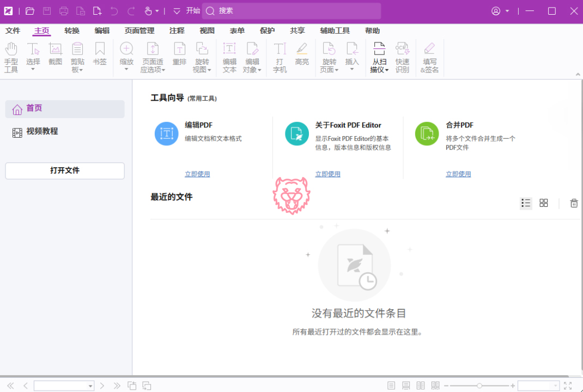Click the zoom in plus button
Viewport: 583px width, 392px height.
513,385
